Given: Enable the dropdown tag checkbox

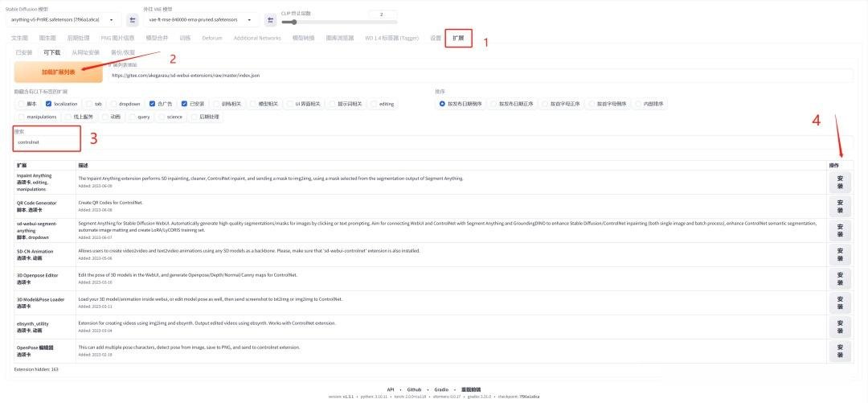Looking at the screenshot, I should click(x=114, y=104).
